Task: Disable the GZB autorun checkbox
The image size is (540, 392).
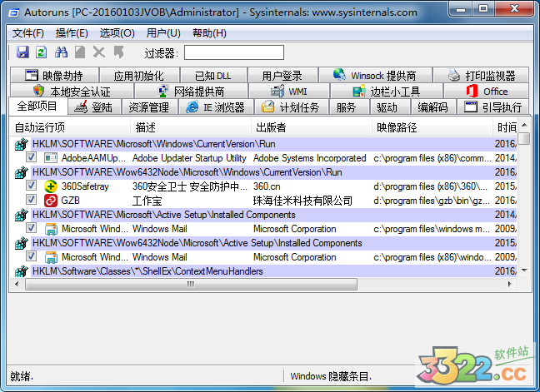Action: pos(31,200)
